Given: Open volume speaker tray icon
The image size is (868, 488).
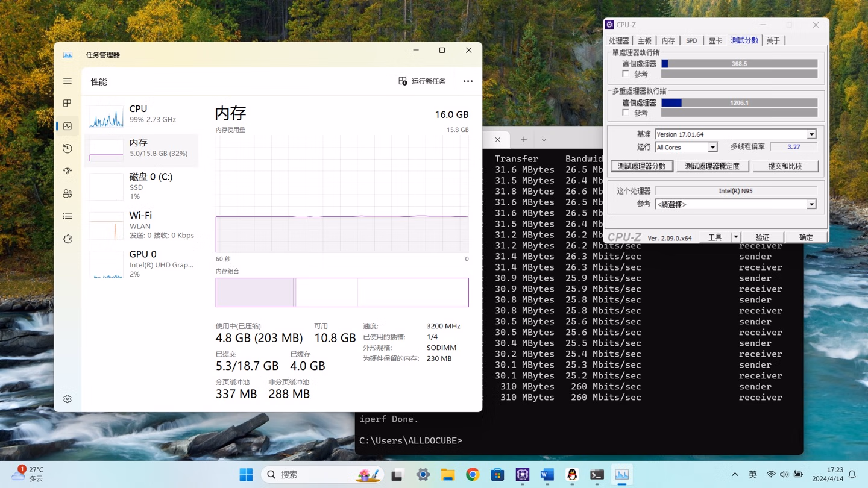Looking at the screenshot, I should tap(784, 475).
